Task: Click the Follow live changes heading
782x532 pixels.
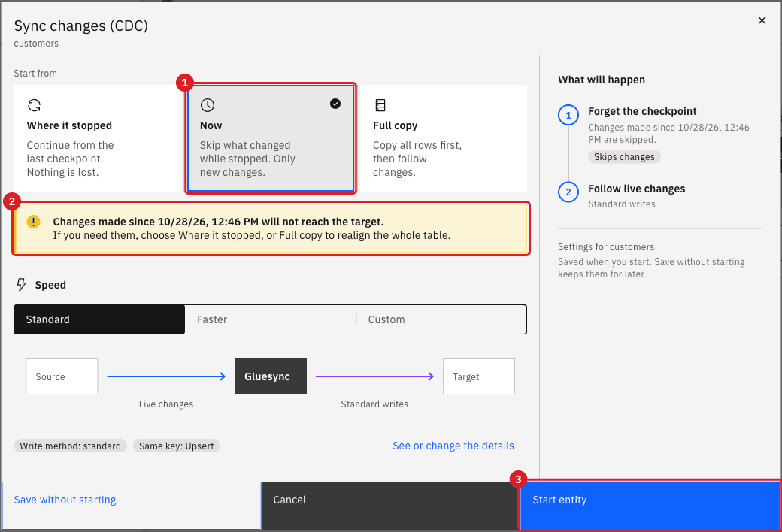Action: [x=636, y=189]
